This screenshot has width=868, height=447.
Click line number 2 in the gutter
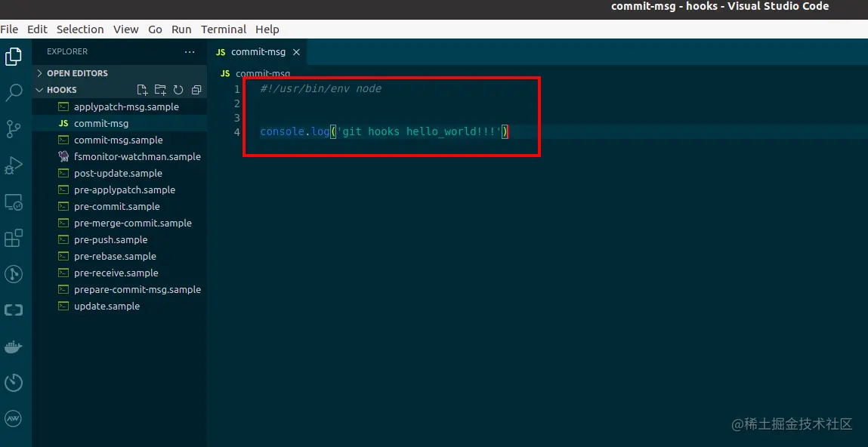(x=237, y=103)
